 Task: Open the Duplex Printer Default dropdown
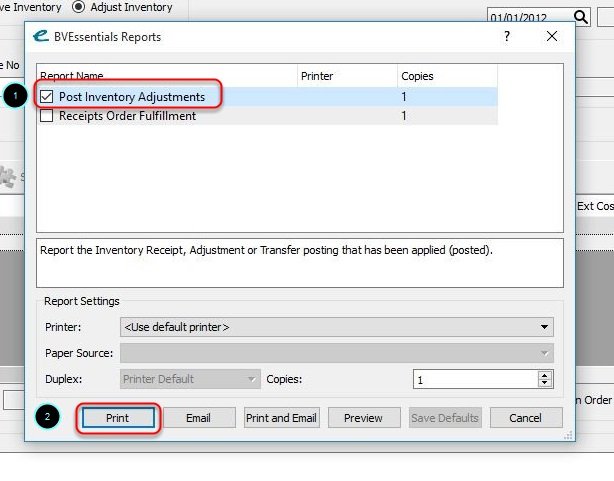[190, 379]
